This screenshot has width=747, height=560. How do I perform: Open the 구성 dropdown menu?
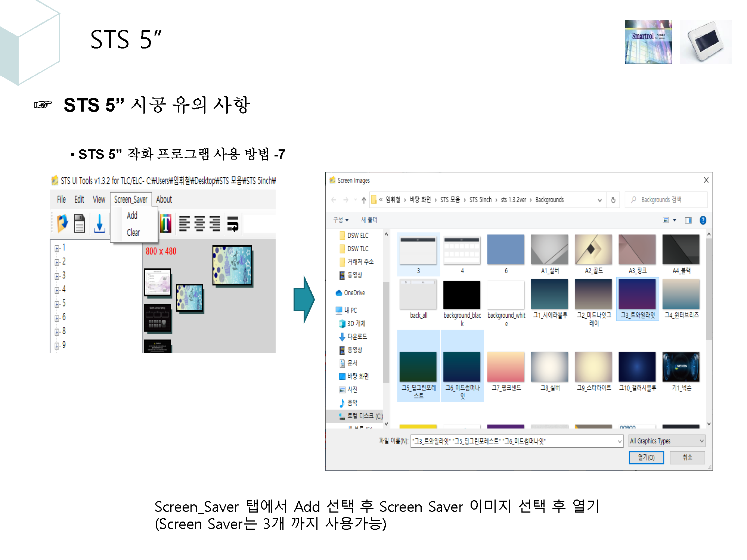[x=340, y=220]
